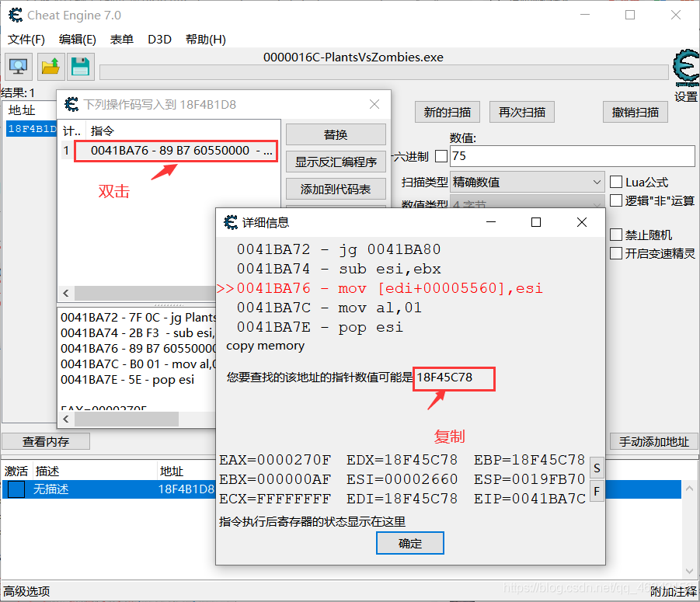700x602 pixels.
Task: Click the EIP=0041BA7C register value
Action: [529, 499]
